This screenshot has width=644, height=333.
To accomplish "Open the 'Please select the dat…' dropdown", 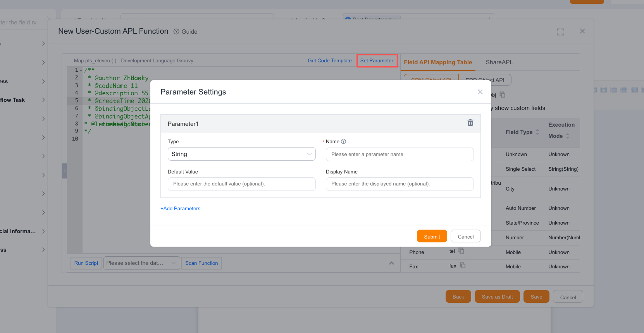I will click(x=142, y=263).
